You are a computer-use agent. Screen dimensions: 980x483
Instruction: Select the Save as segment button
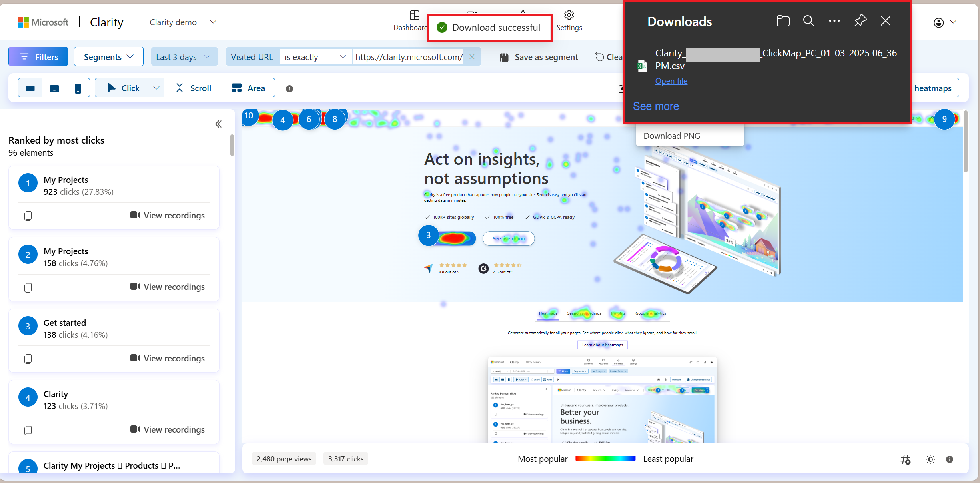[x=539, y=57]
